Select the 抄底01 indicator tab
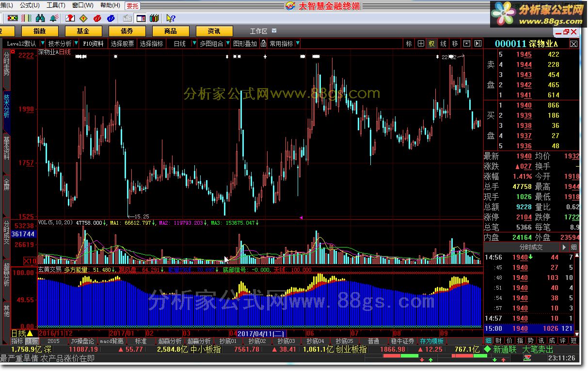Screen dimensions: 588x371 [x=228, y=341]
